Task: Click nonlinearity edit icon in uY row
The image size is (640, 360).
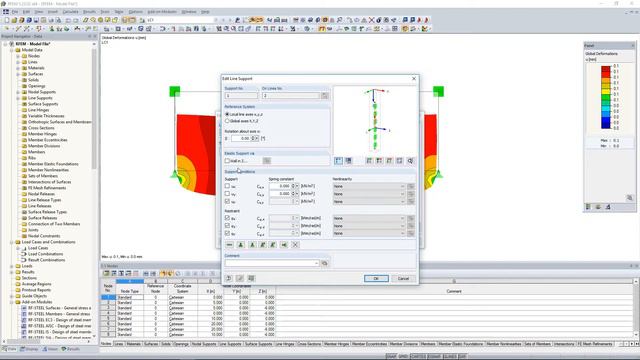Action: coord(411,194)
